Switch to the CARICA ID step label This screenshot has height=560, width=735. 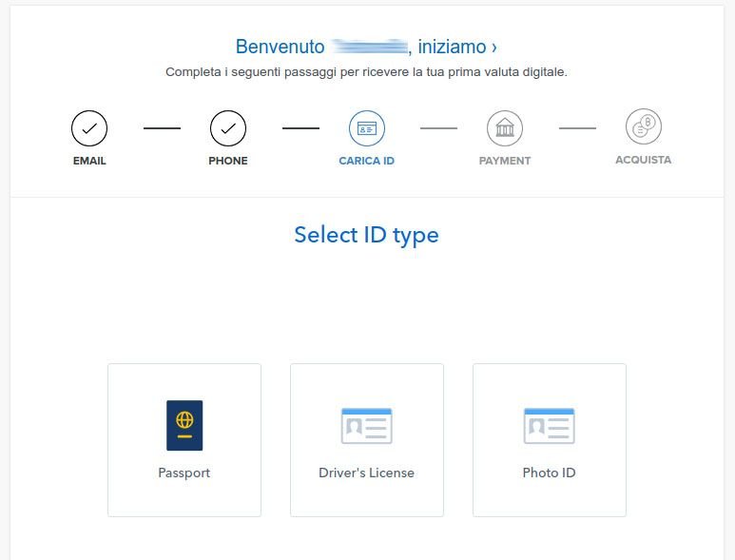pyautogui.click(x=367, y=161)
